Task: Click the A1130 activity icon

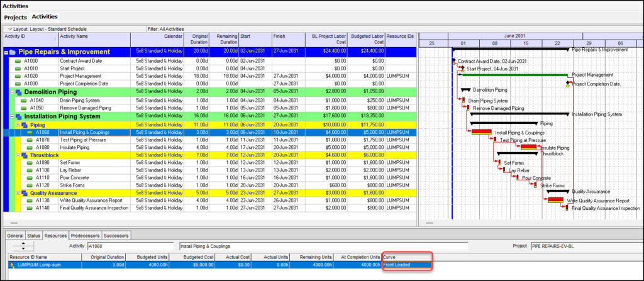Action: 30,201
